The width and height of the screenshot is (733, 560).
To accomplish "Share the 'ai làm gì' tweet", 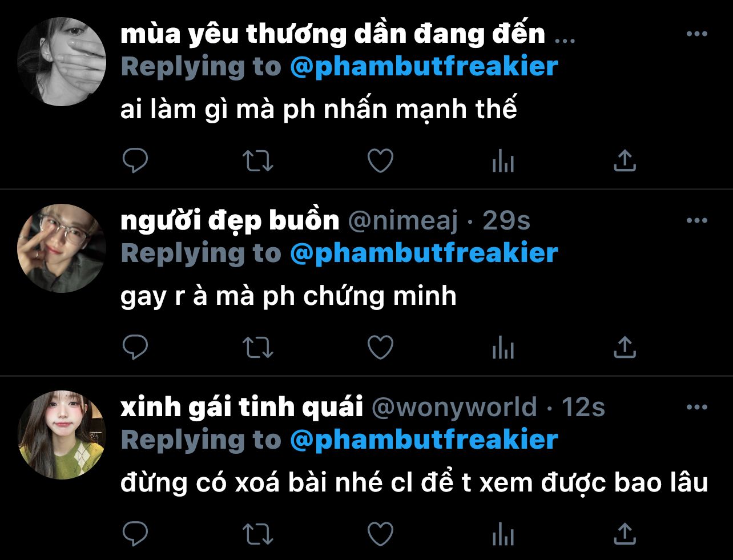I will [x=625, y=160].
